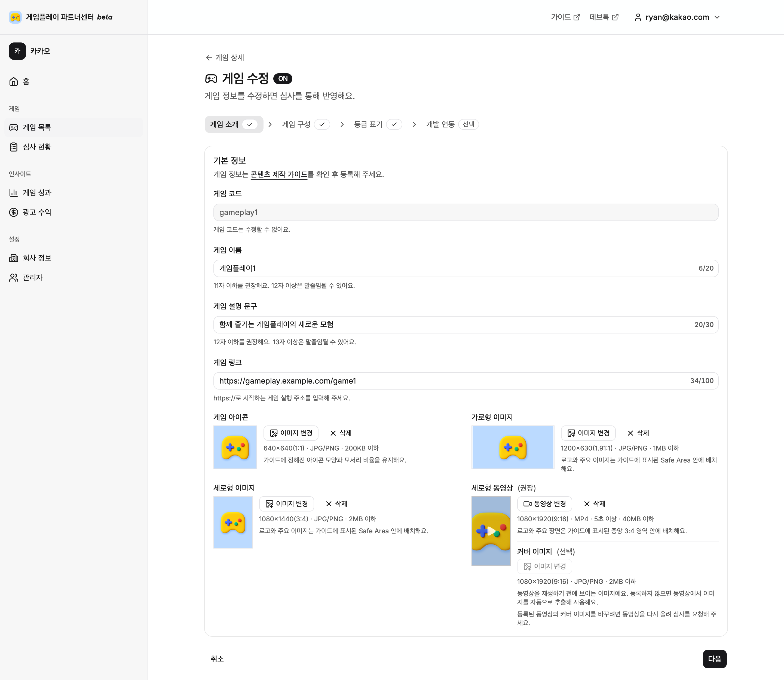Click the game controller icon beside 게임 수정
The image size is (784, 680).
pyautogui.click(x=211, y=79)
